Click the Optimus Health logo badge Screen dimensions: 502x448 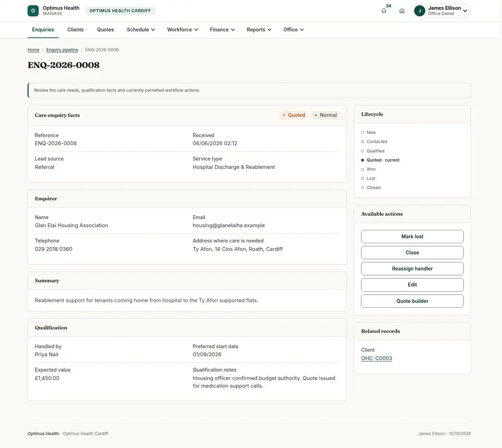click(33, 11)
